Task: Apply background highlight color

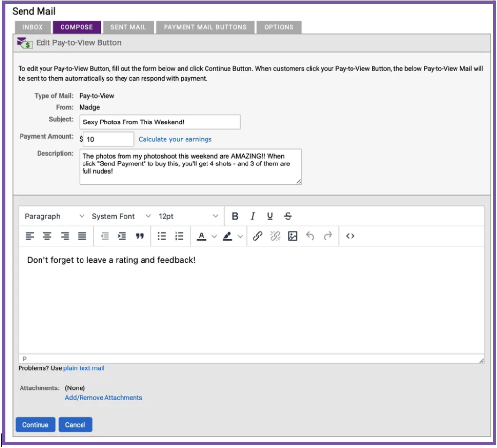Action: point(228,236)
